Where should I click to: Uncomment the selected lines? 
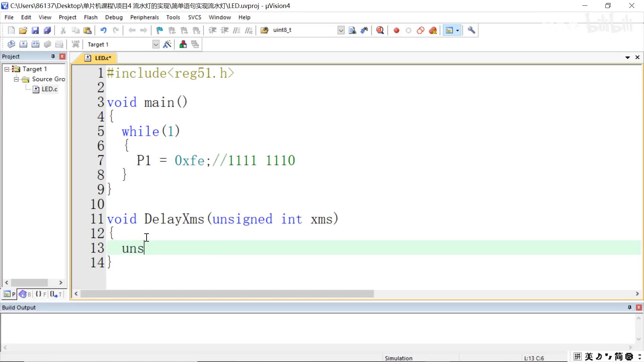(x=249, y=30)
